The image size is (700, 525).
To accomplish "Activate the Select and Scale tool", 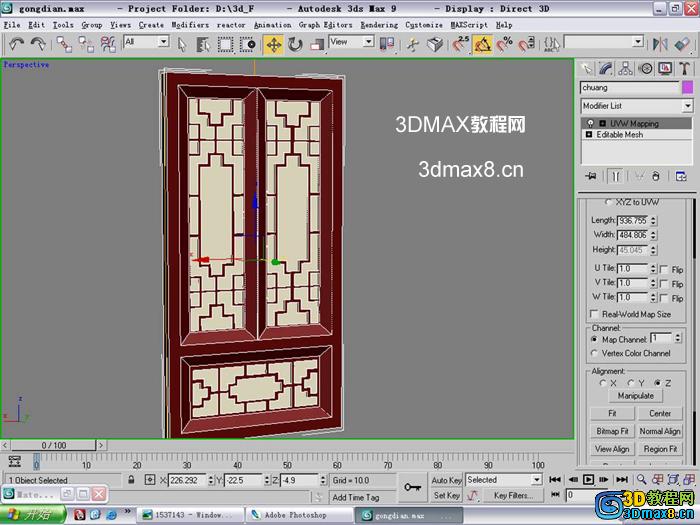I will (317, 44).
